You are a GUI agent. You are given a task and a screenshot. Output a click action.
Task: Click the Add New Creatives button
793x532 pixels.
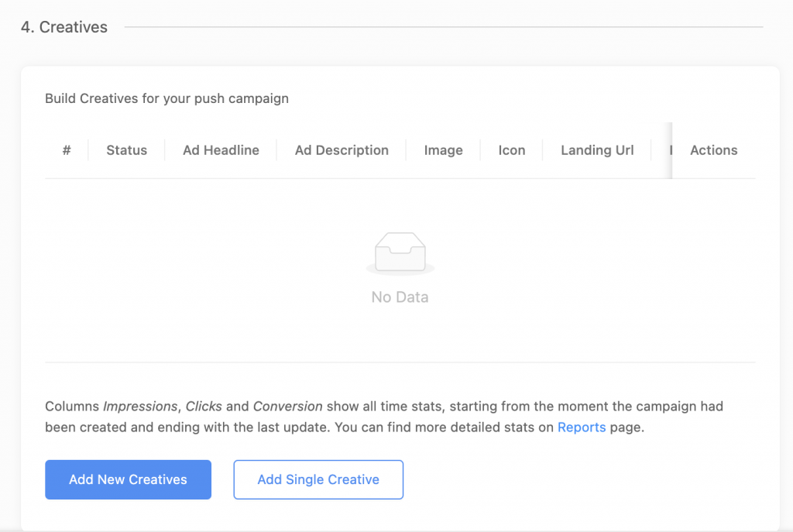click(x=128, y=479)
